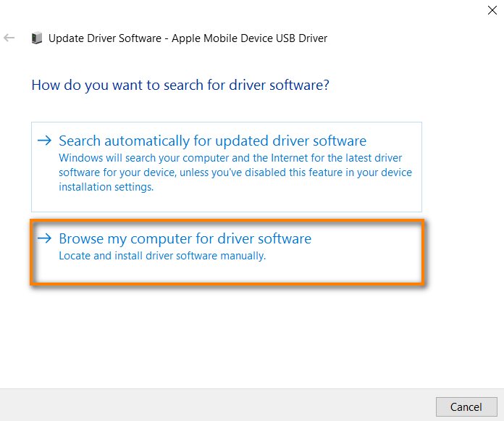Viewport: 504px width, 421px height.
Task: Click the 'How do you want to search' heading
Action: [x=180, y=86]
